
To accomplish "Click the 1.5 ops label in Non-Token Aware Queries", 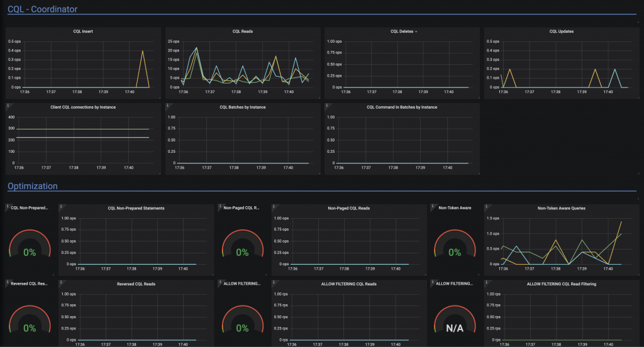I will tap(493, 219).
